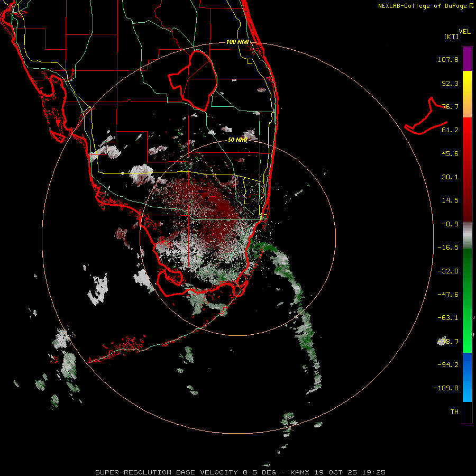Viewport: 476px width, 476px height.
Task: Click the -32.0 velocity scale value
Action: (x=448, y=271)
